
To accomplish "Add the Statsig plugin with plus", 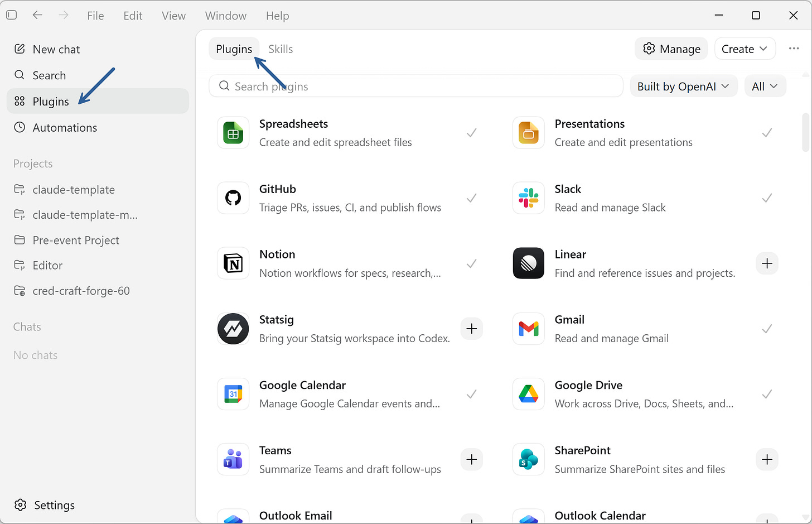I will (x=471, y=329).
